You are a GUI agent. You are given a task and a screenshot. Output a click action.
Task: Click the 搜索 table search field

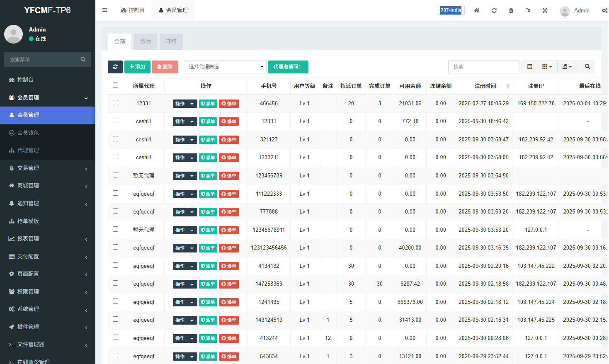[x=483, y=67]
